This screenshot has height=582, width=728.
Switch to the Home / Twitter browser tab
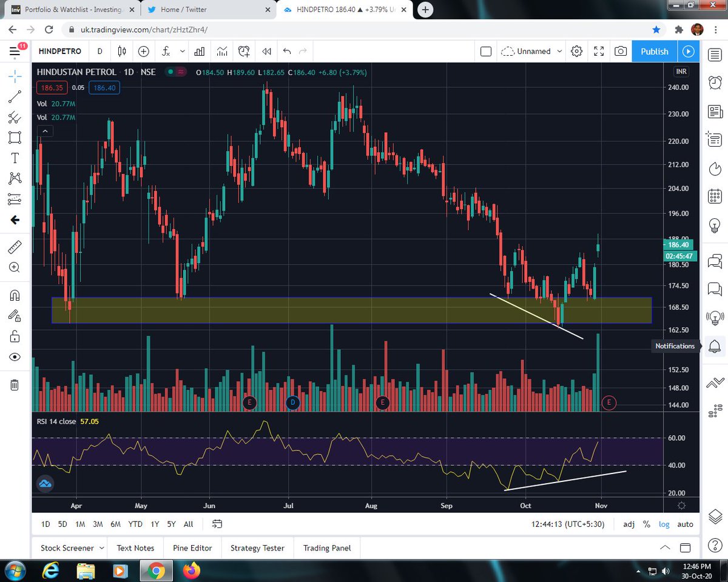[x=209, y=9]
